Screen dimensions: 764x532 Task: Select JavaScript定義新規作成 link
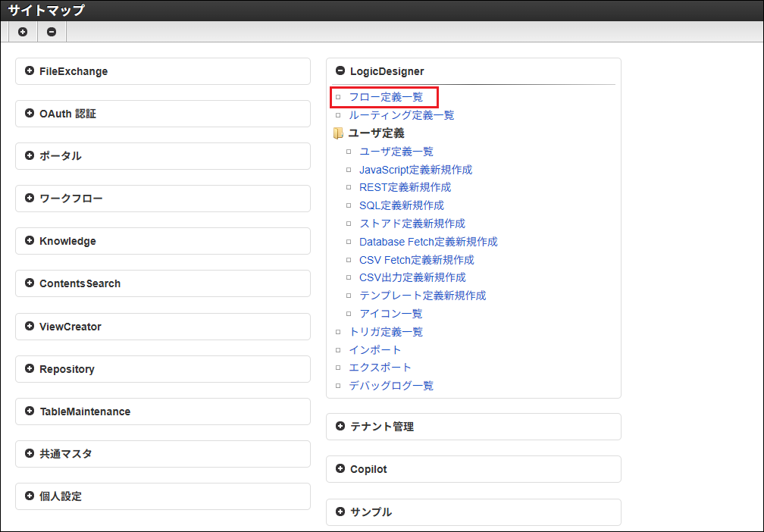(415, 170)
